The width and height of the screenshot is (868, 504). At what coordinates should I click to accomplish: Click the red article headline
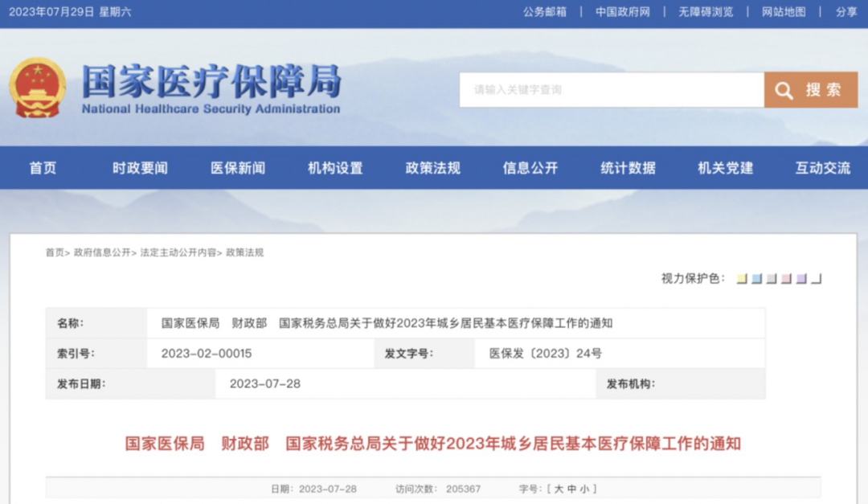pos(433,444)
